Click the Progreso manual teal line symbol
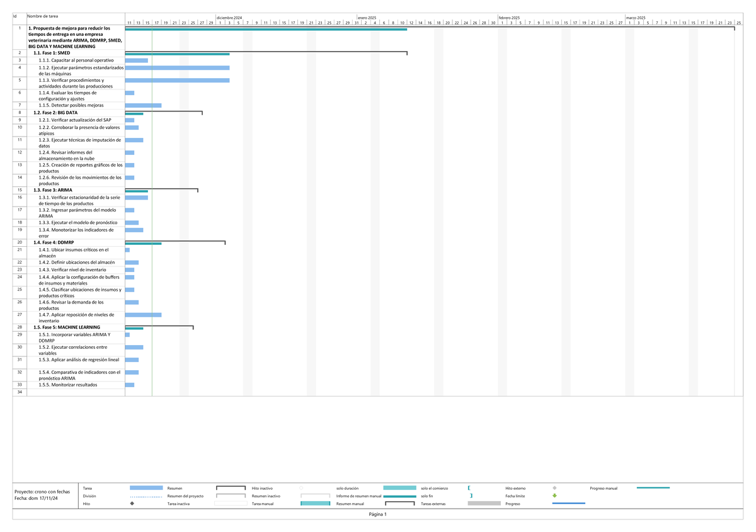 click(653, 488)
